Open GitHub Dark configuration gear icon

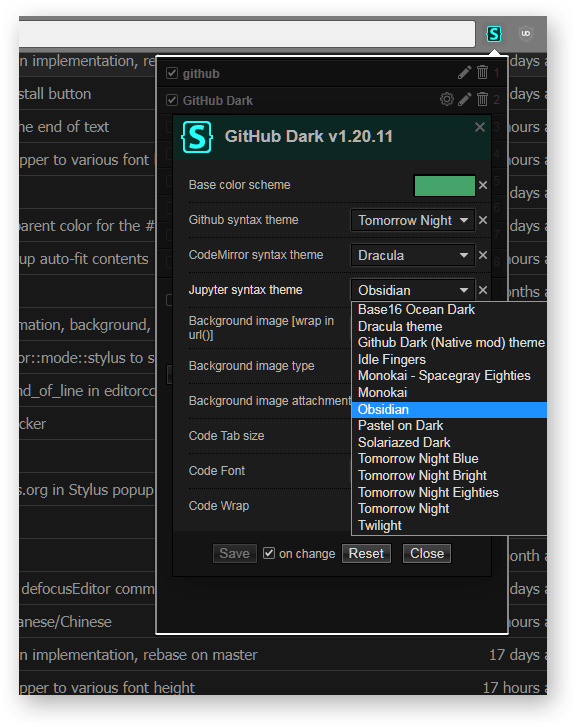point(447,99)
